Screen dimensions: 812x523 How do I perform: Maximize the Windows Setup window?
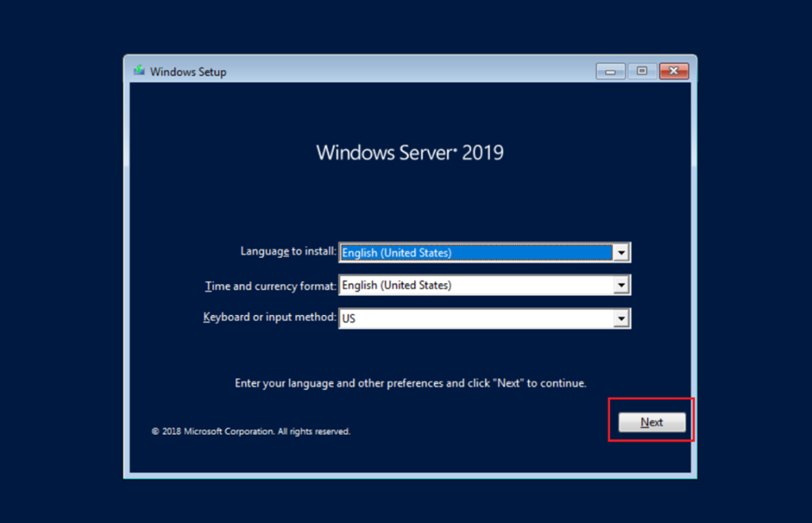point(642,71)
